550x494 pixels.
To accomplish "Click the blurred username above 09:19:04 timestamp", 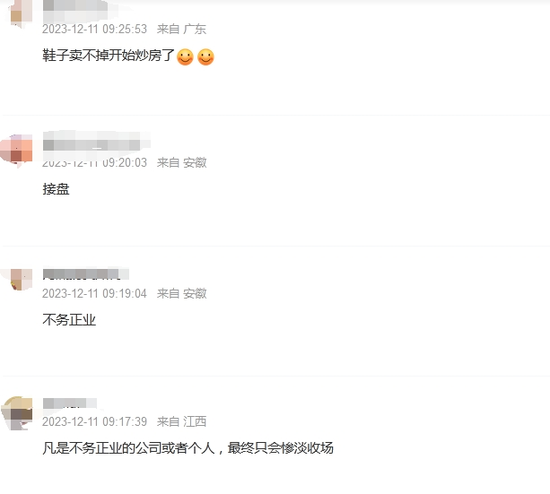I will (x=86, y=274).
